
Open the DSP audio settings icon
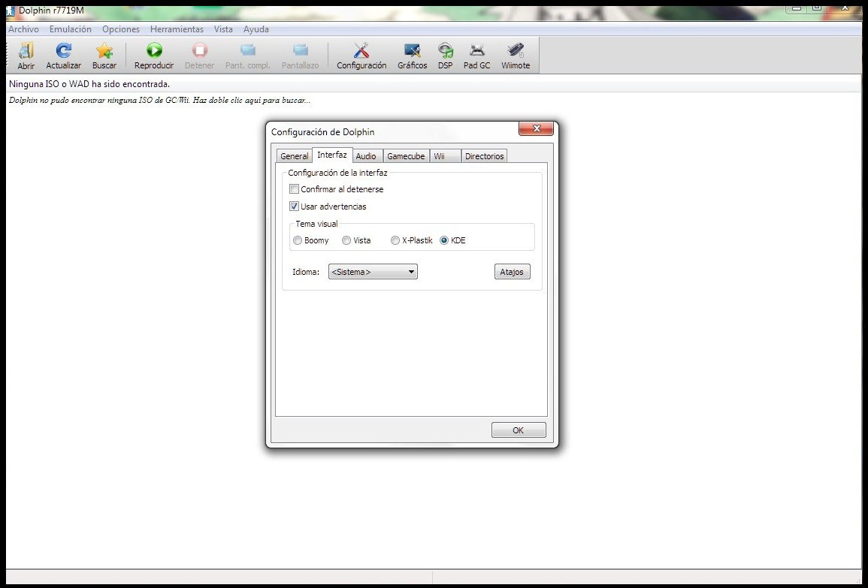pyautogui.click(x=445, y=51)
